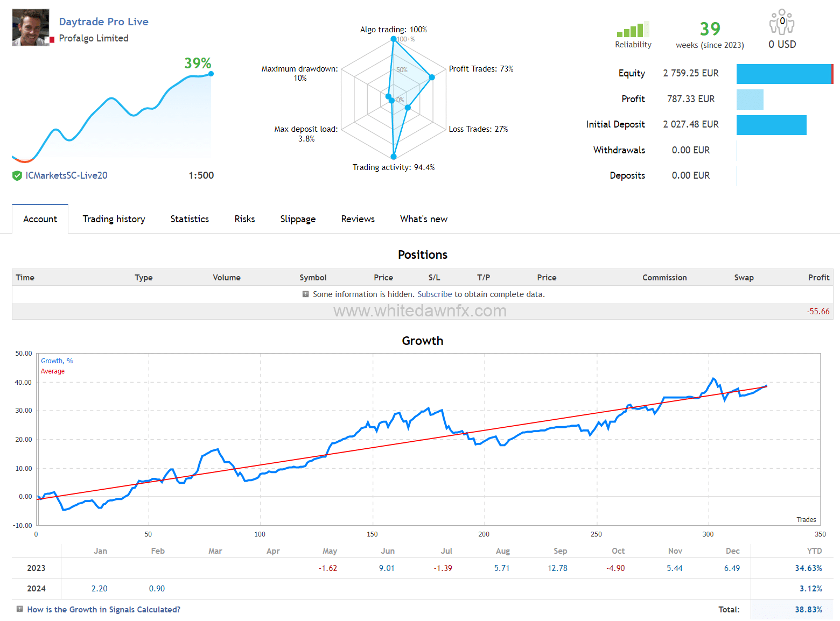Click the trader profile photo

tap(31, 27)
